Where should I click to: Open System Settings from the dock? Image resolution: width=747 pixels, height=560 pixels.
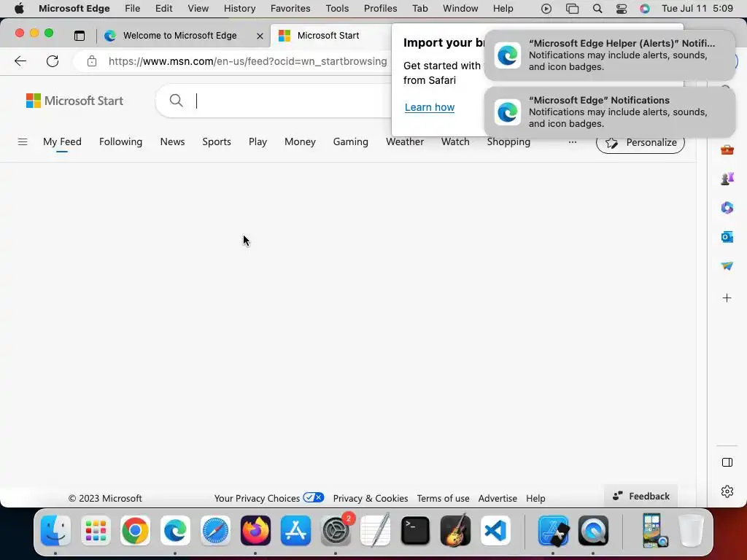(x=336, y=531)
